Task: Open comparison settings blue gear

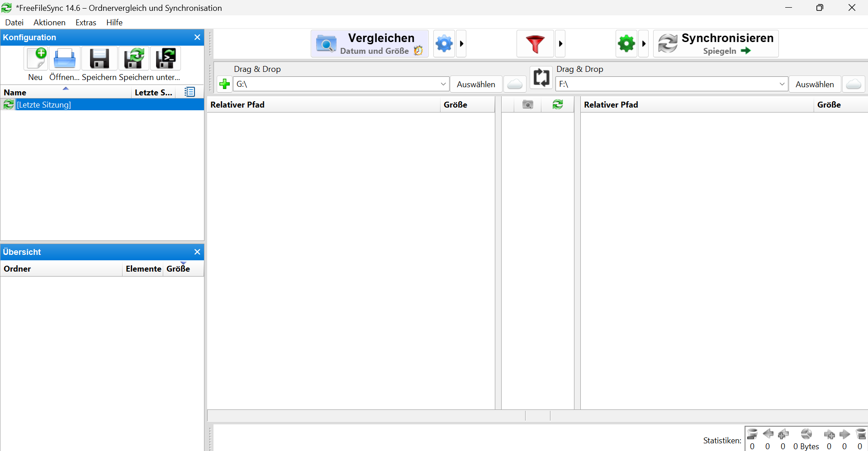Action: pyautogui.click(x=444, y=44)
